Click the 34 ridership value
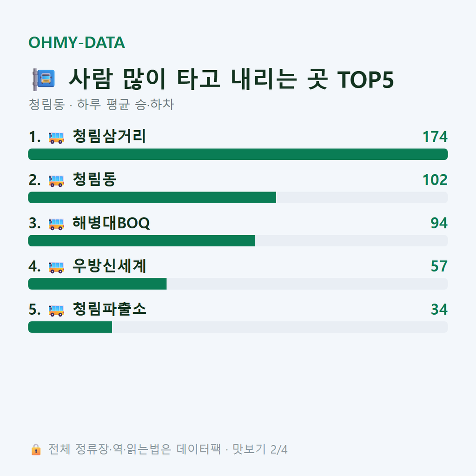This screenshot has height=476, width=476. pos(439,309)
